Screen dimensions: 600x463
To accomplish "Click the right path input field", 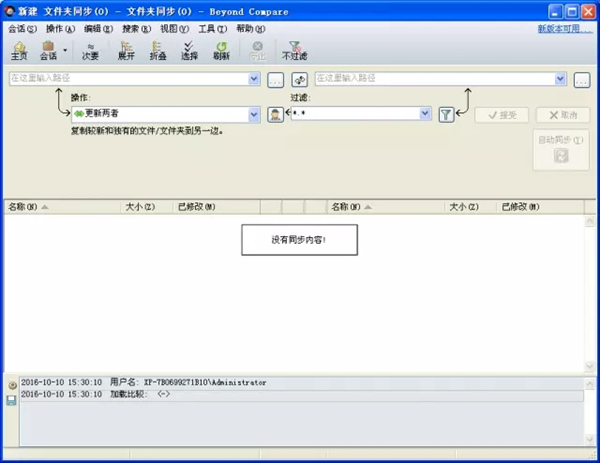I will click(x=435, y=78).
